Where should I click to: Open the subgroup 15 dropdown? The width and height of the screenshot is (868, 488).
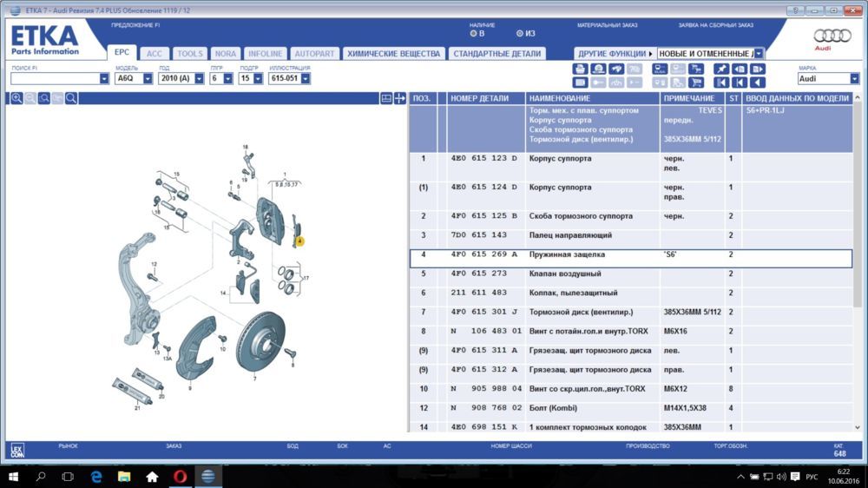258,79
